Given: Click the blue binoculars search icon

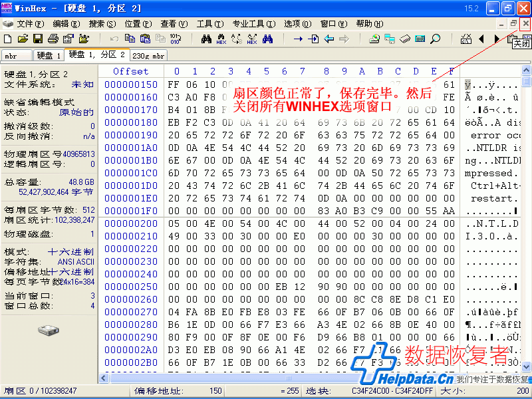Looking at the screenshot, I should [267, 39].
